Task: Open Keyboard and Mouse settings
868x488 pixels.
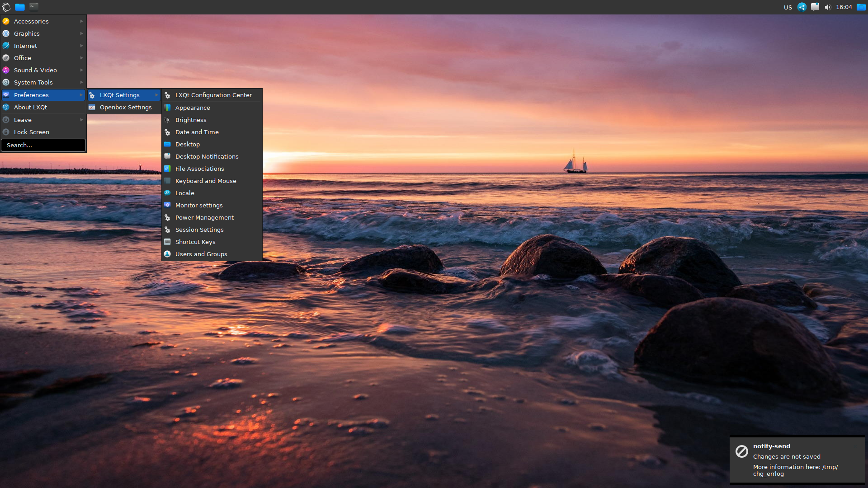Action: point(212,181)
